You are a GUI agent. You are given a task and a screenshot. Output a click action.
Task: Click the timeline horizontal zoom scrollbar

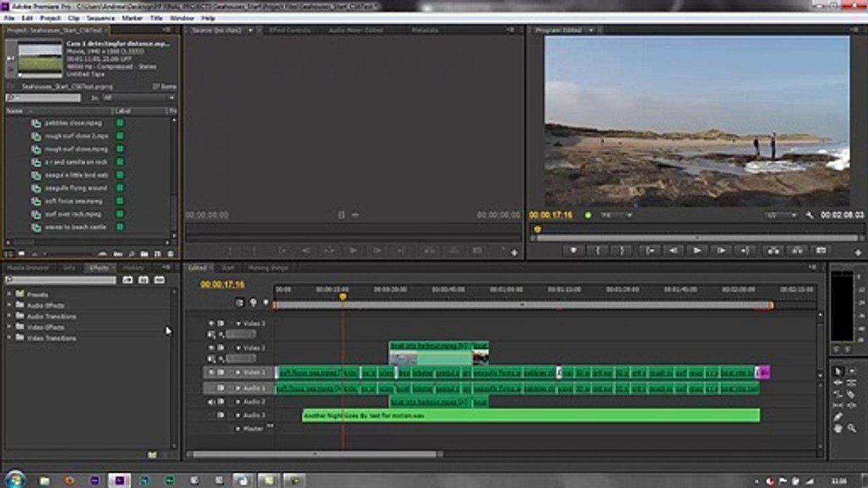click(x=315, y=454)
